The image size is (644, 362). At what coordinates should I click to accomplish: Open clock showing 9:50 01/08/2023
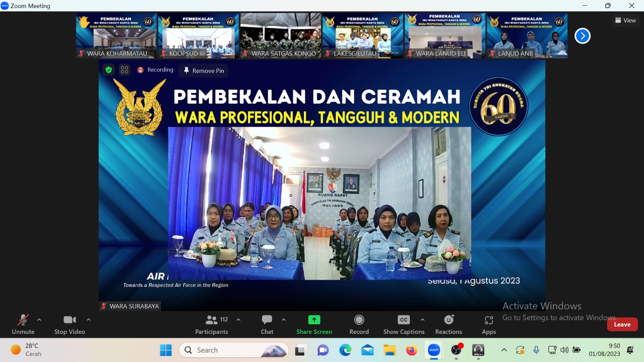click(605, 350)
